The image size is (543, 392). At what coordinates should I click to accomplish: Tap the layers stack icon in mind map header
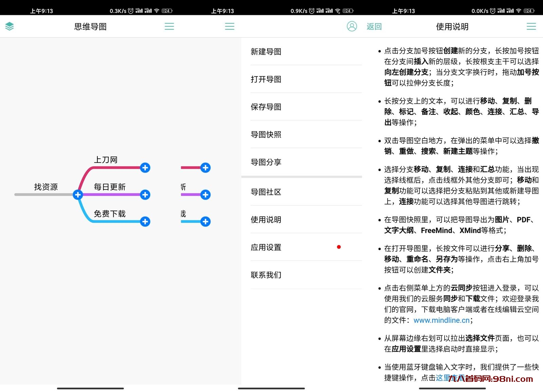(x=10, y=26)
